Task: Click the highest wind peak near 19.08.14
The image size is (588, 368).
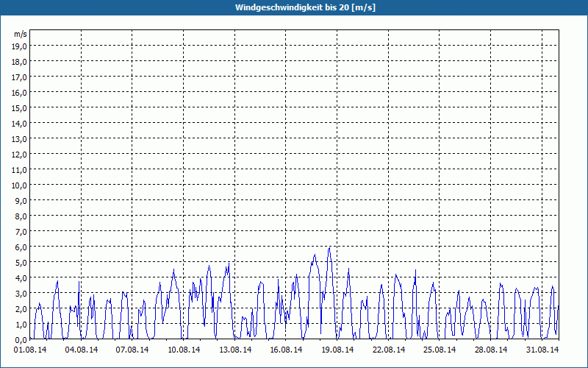Action: (329, 248)
